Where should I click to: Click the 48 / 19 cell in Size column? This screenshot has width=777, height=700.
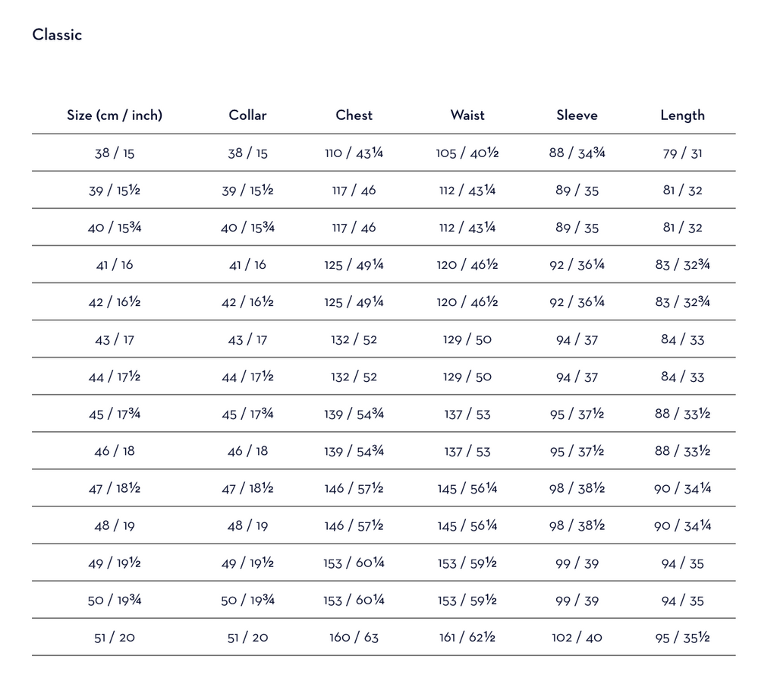pos(115,526)
